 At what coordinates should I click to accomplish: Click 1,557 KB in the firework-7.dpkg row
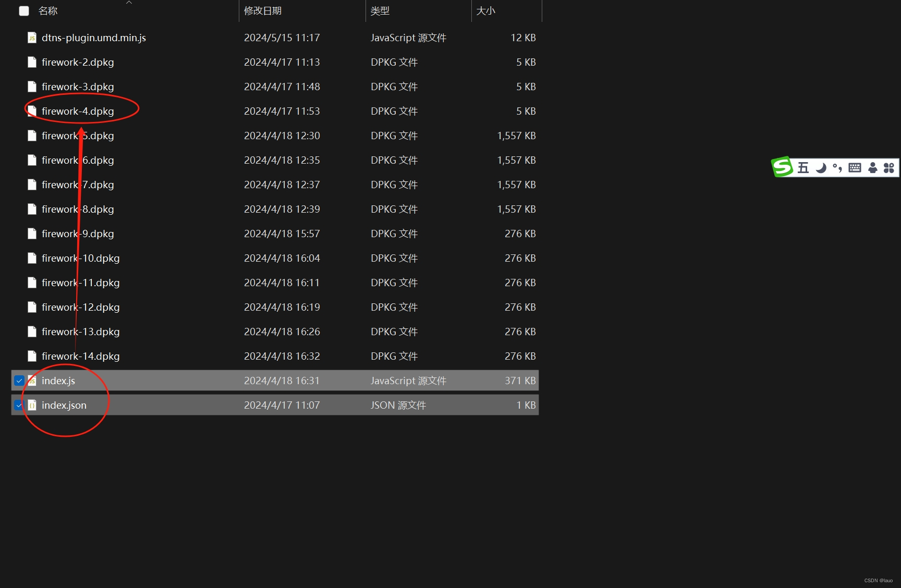click(x=517, y=185)
